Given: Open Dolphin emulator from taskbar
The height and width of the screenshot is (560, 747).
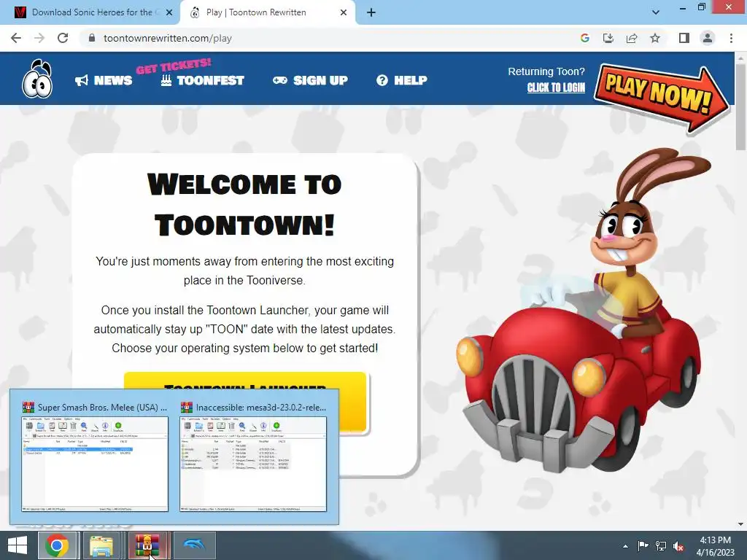Looking at the screenshot, I should (193, 545).
